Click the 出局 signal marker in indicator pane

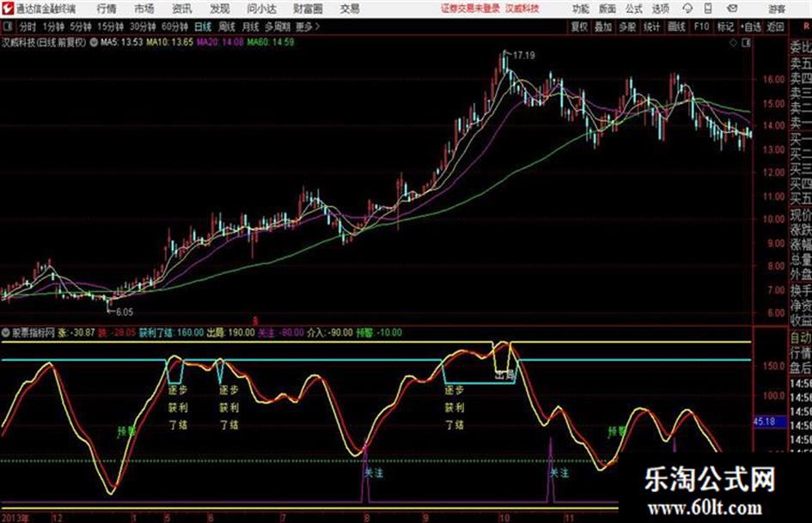pos(505,374)
